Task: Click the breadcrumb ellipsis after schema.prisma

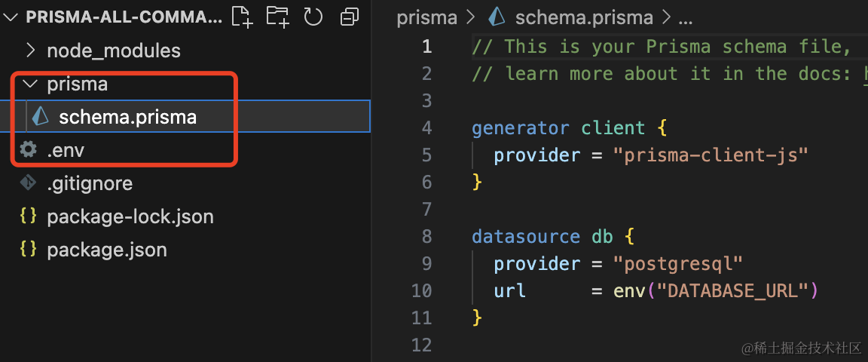Action: 686,17
